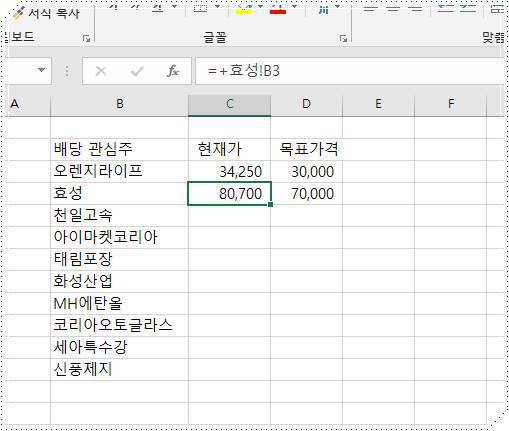Image resolution: width=509 pixels, height=431 pixels.
Task: Click the Format Painter (서식 복사) button
Action: [x=45, y=14]
